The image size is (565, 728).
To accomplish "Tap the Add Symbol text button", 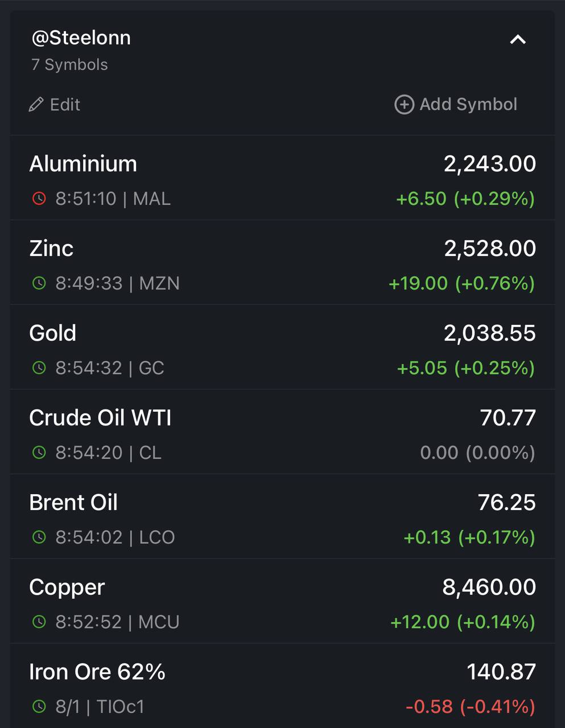I will (468, 104).
